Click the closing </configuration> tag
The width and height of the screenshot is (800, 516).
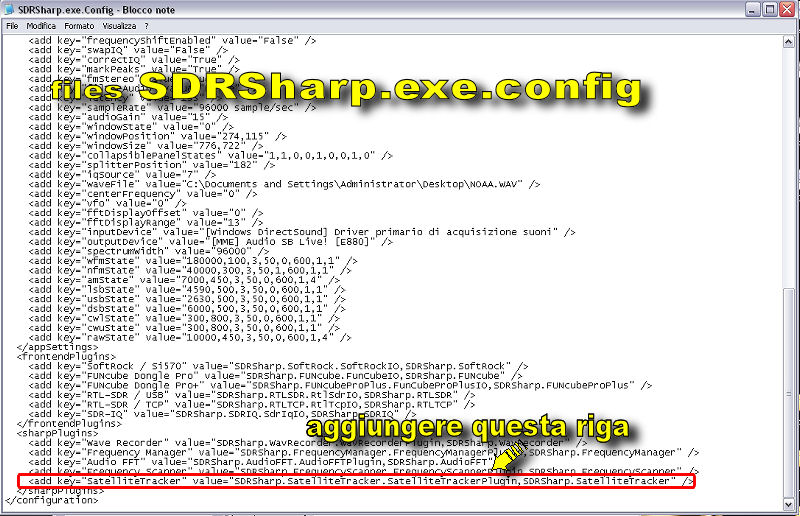click(x=52, y=501)
